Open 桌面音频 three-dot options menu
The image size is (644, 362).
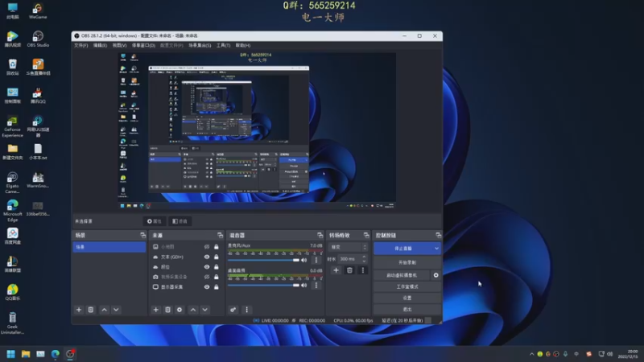tap(316, 285)
